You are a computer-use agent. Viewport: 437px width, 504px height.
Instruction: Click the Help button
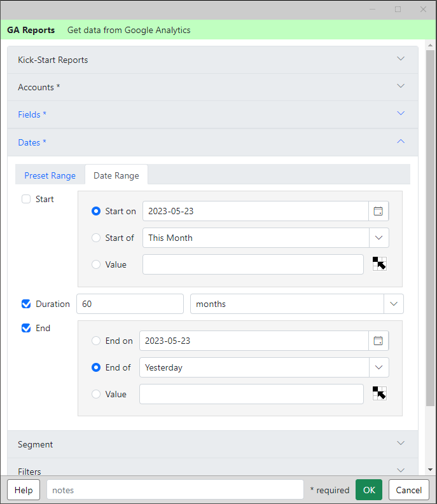[24, 490]
